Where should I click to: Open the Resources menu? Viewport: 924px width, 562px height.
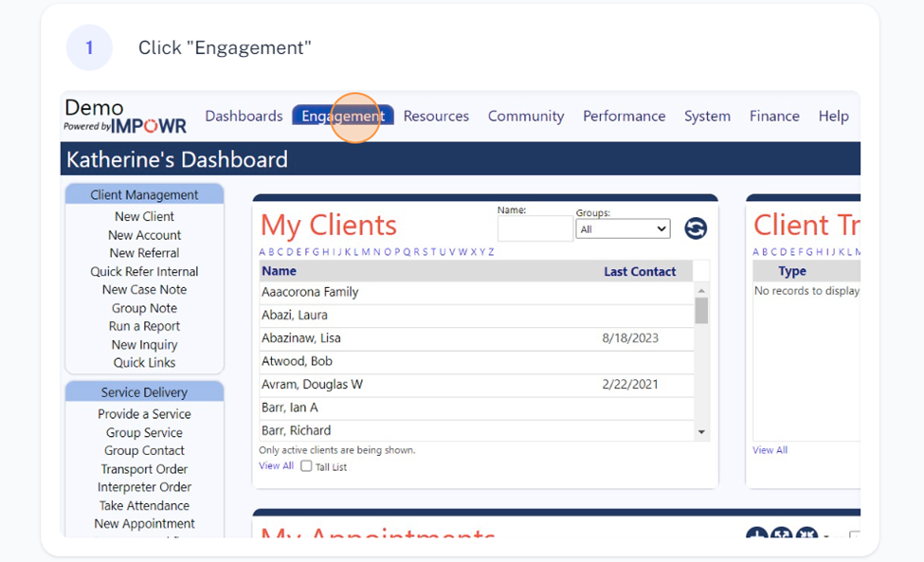(436, 116)
